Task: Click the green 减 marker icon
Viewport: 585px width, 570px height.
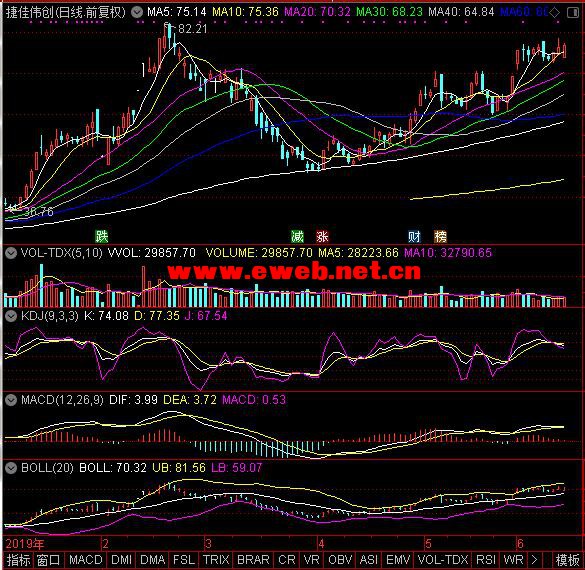Action: 297,236
